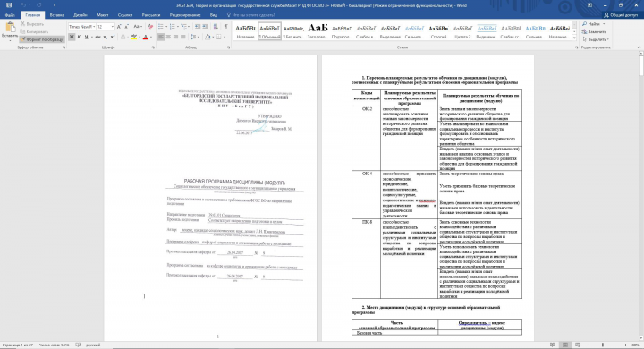644x349 pixels.
Task: Toggle italic formatting
Action: tap(79, 37)
